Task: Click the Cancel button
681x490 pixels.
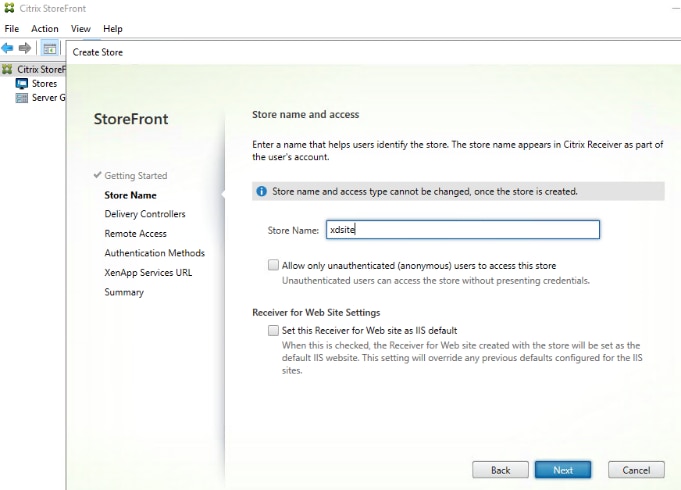Action: click(636, 470)
